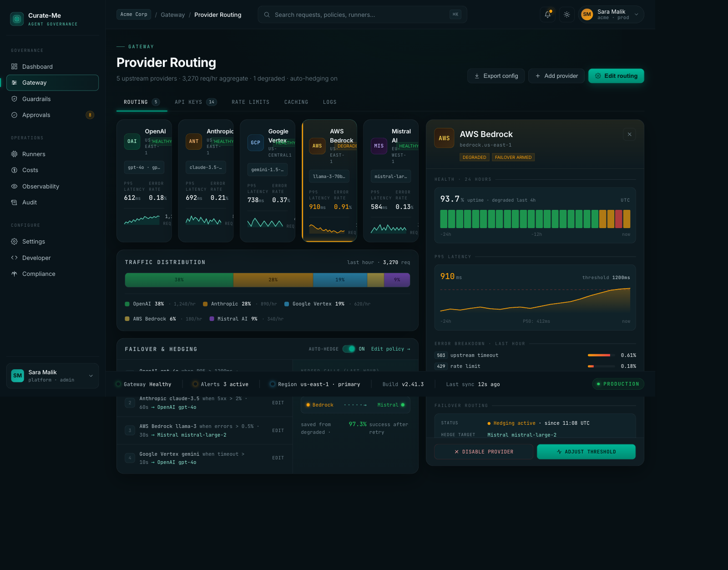728x570 pixels.
Task: Go to Runners via its chip icon
Action: 14,154
